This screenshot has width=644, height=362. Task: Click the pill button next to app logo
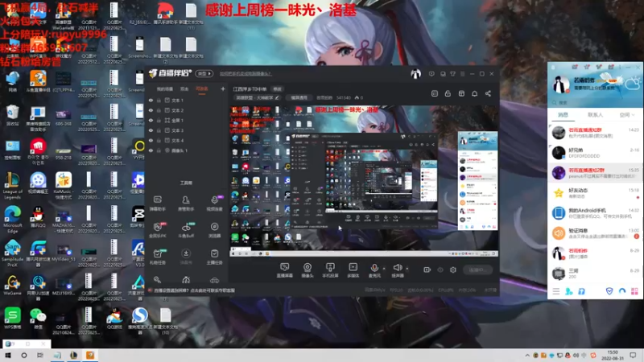click(x=204, y=74)
